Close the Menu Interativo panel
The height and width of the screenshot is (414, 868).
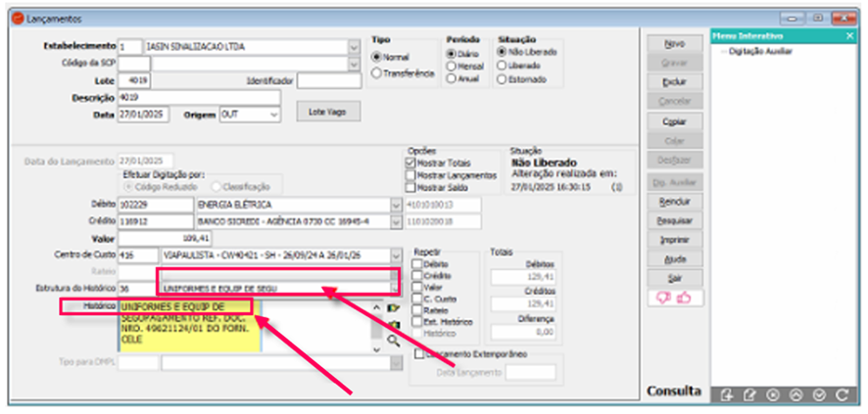(849, 35)
